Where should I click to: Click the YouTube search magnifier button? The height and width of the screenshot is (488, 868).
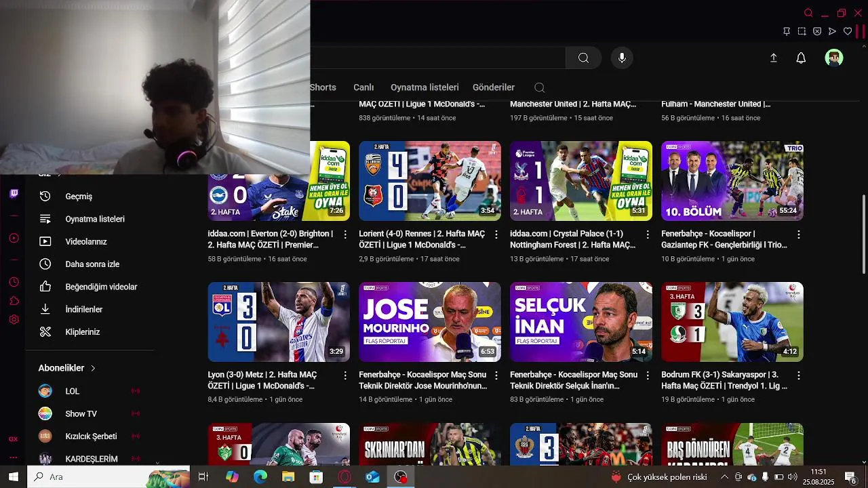[583, 58]
